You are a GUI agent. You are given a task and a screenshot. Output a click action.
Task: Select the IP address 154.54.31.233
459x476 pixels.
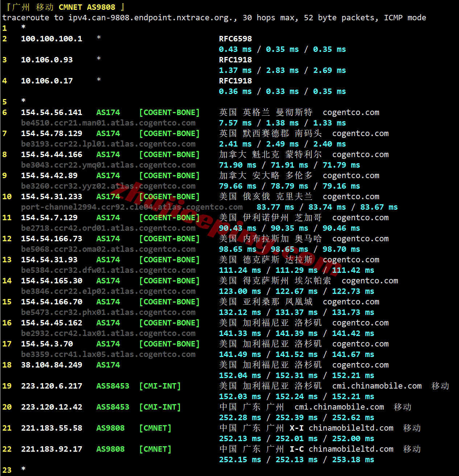pyautogui.click(x=51, y=197)
